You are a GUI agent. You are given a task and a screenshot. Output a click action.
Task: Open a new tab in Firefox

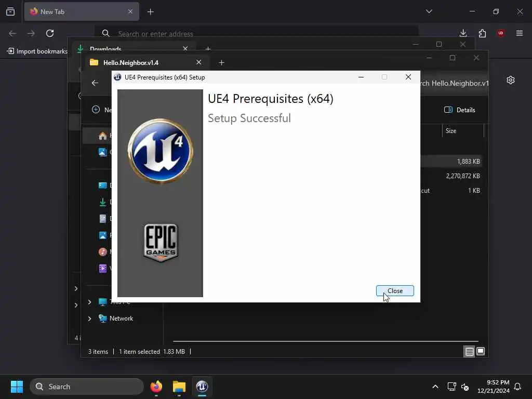click(151, 12)
